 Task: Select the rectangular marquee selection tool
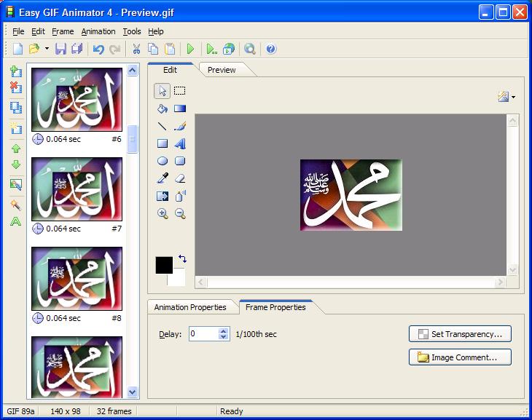pos(179,90)
